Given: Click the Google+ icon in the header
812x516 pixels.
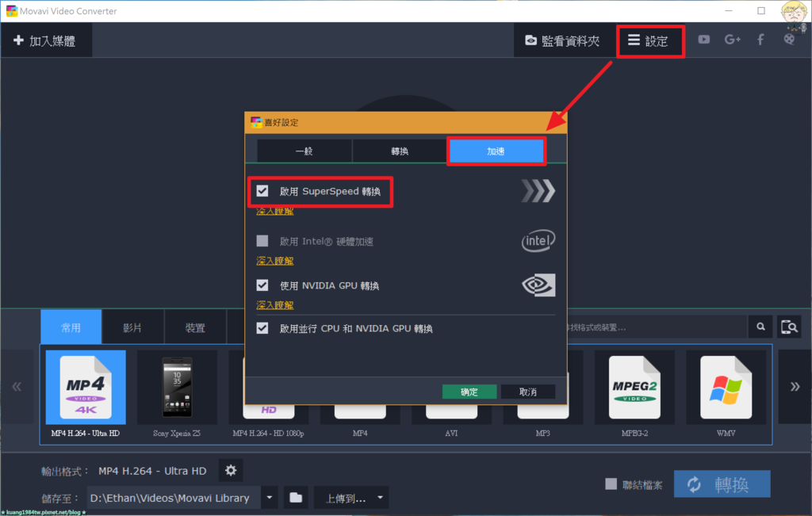Looking at the screenshot, I should [732, 40].
